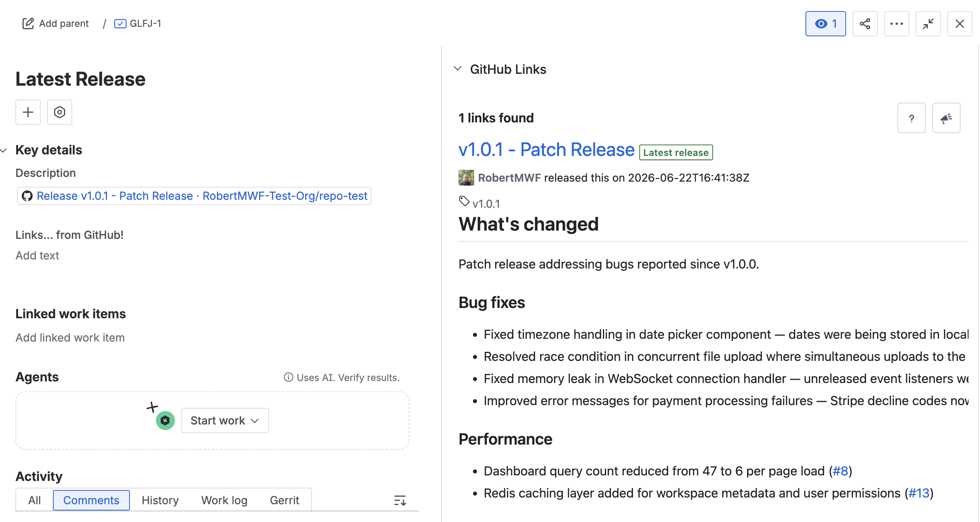Click the megaphone feedback button

[x=946, y=118]
